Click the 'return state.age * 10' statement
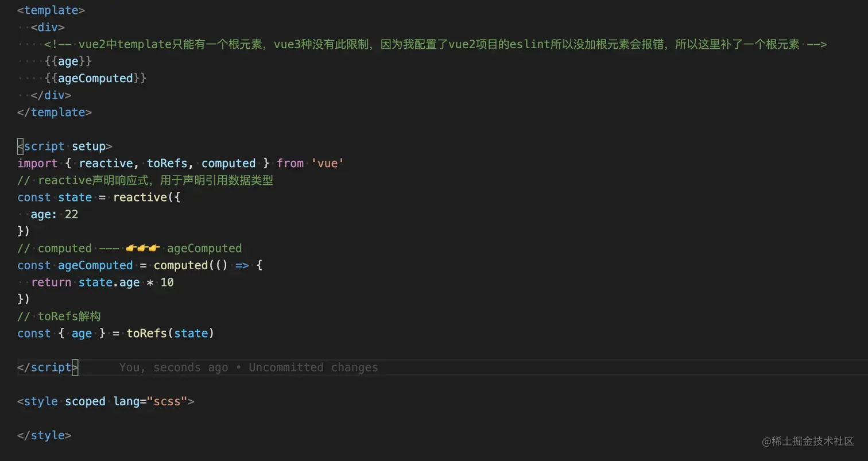 point(102,282)
